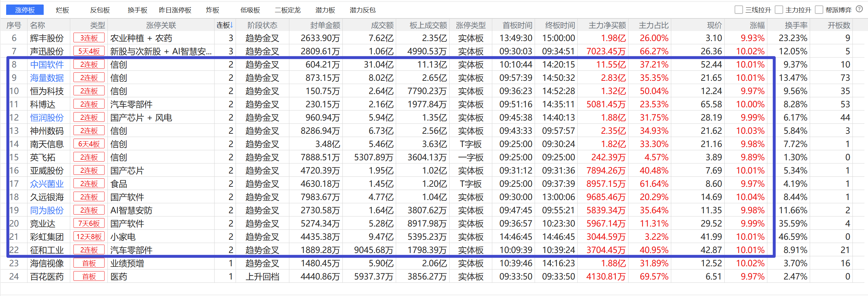Click the 首板 tag for 百花医药
The width and height of the screenshot is (868, 296).
click(x=89, y=277)
